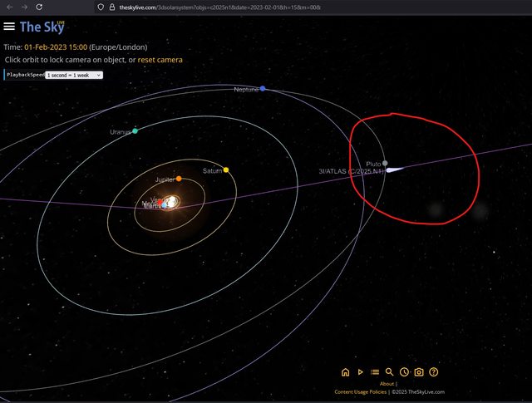This screenshot has height=403, width=532.
Task: Click the 3I/ATLAS comet marker
Action: pos(395,170)
